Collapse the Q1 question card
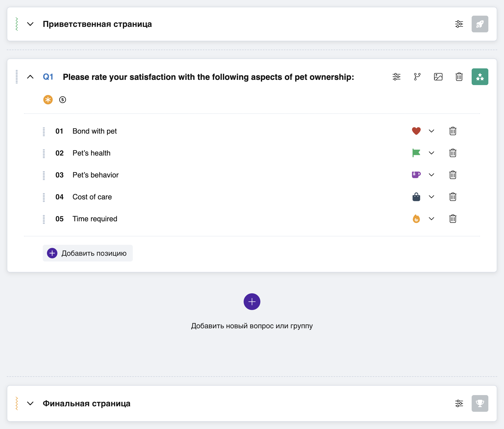This screenshot has height=429, width=504. coord(30,77)
